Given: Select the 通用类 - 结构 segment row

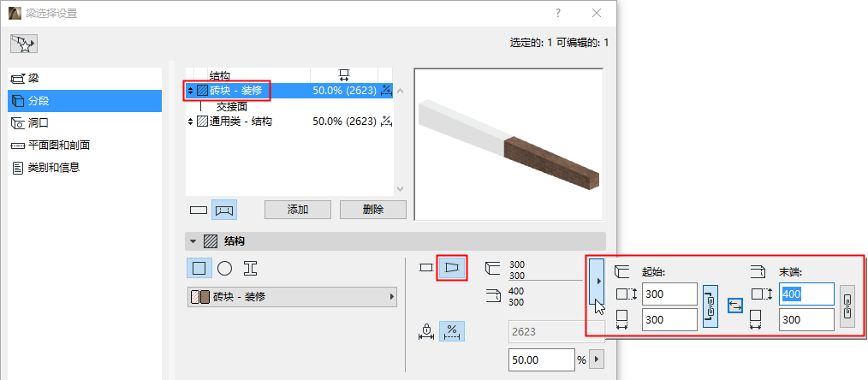Looking at the screenshot, I should pos(289,122).
